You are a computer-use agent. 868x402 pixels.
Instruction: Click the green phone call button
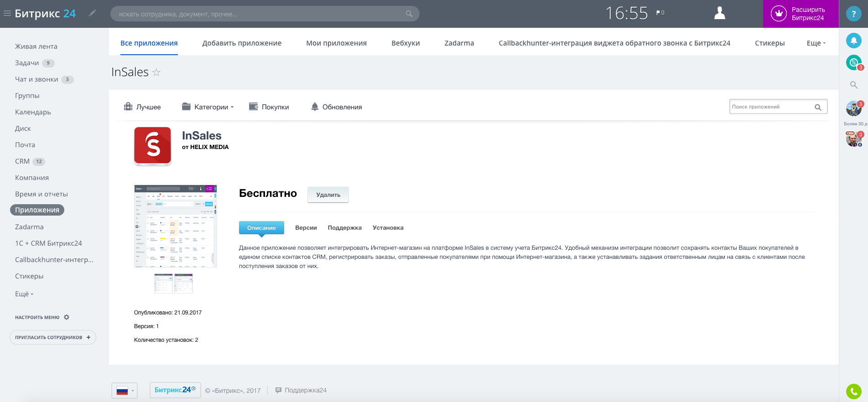(x=854, y=392)
